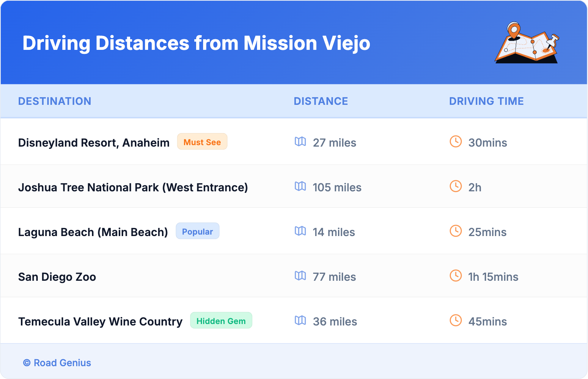Click the clock icon beside 25mins
588x379 pixels.
coord(456,231)
